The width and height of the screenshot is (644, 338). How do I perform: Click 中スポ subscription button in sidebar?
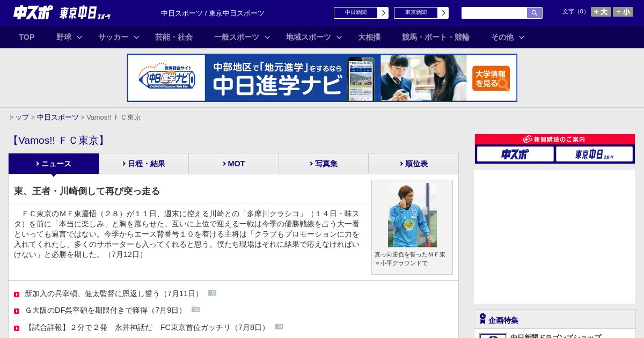click(515, 154)
